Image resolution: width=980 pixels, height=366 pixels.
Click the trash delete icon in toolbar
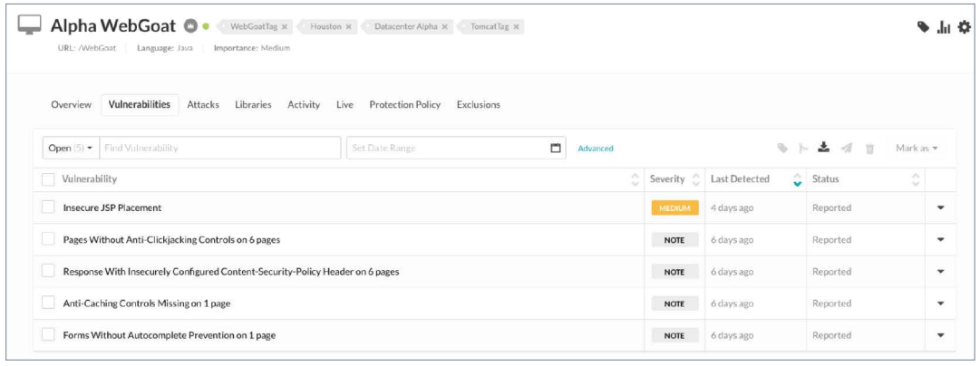pyautogui.click(x=869, y=149)
